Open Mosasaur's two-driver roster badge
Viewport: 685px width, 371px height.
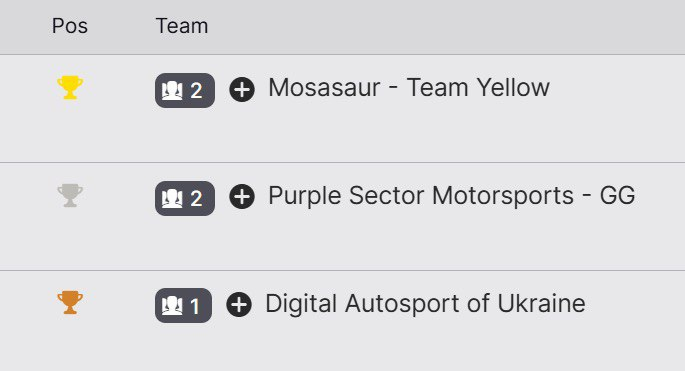185,90
